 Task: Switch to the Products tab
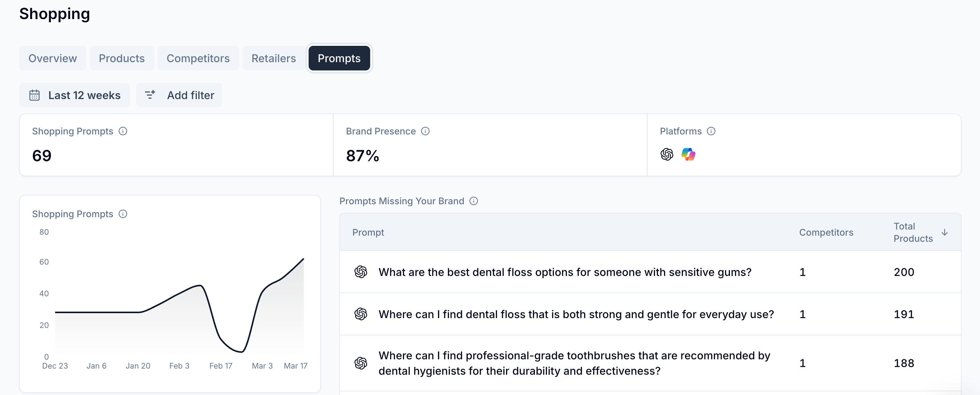pos(122,58)
